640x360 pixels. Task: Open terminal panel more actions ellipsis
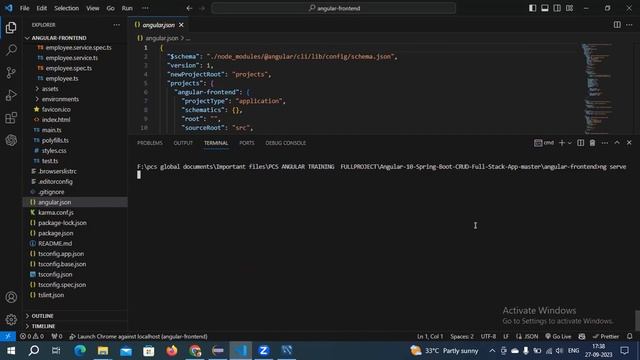point(604,143)
